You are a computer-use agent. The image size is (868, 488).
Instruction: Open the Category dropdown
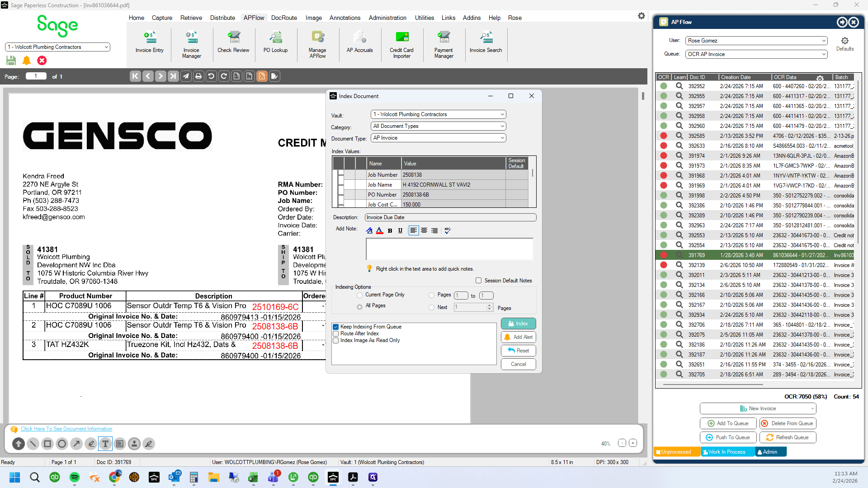[438, 126]
